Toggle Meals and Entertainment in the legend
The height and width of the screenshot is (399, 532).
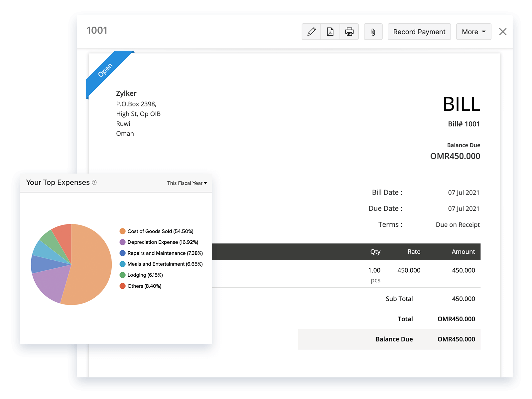coord(122,264)
